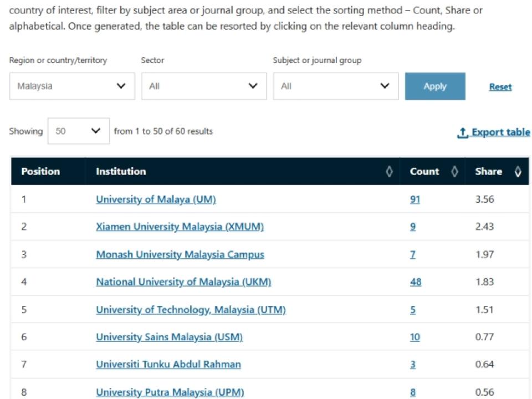Viewport: 532px width, 399px height.
Task: Click count 7 for Monash University Malaysia
Action: tap(412, 254)
